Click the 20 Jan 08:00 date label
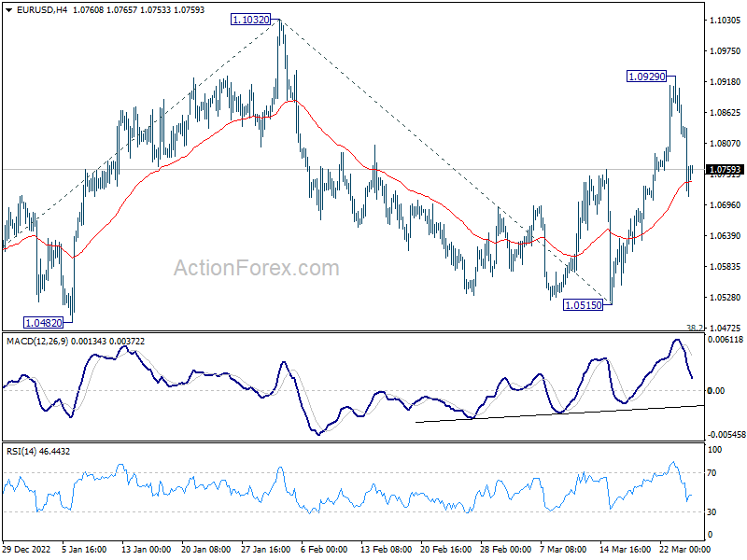Screen dimensions: 747x560 coord(205,550)
